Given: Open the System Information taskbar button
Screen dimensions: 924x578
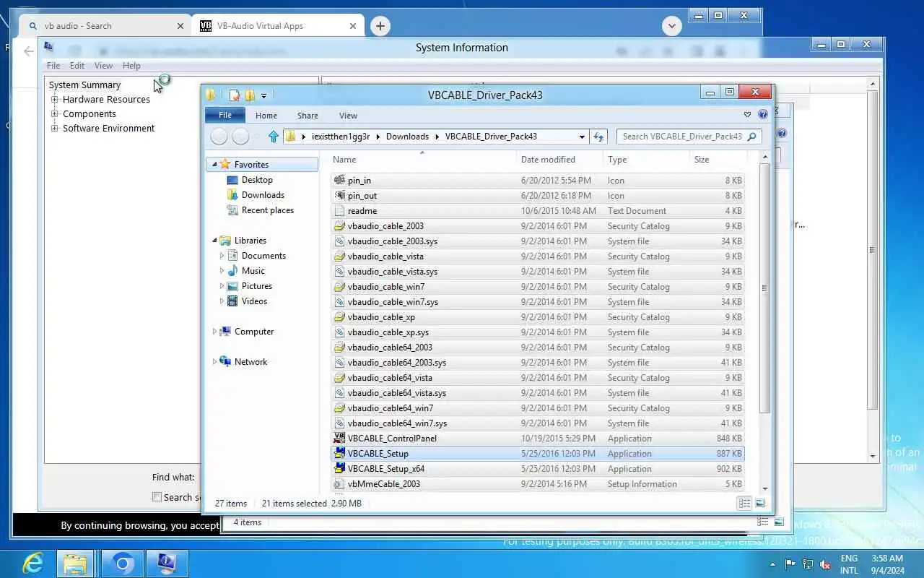Looking at the screenshot, I should (166, 564).
